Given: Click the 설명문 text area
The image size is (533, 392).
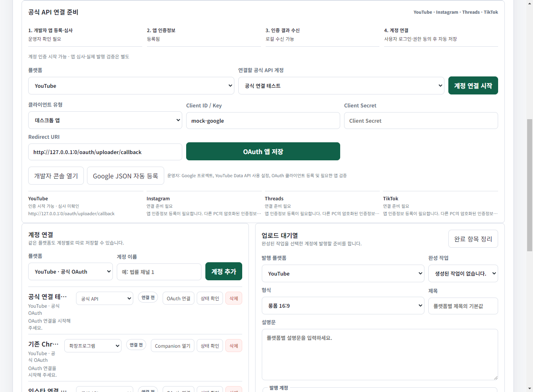Looking at the screenshot, I should (380, 354).
